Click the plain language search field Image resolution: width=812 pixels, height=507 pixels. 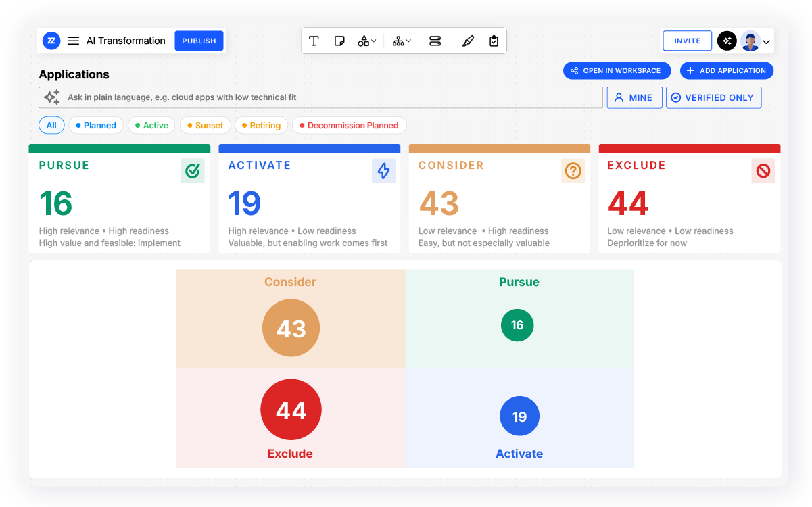pyautogui.click(x=320, y=97)
